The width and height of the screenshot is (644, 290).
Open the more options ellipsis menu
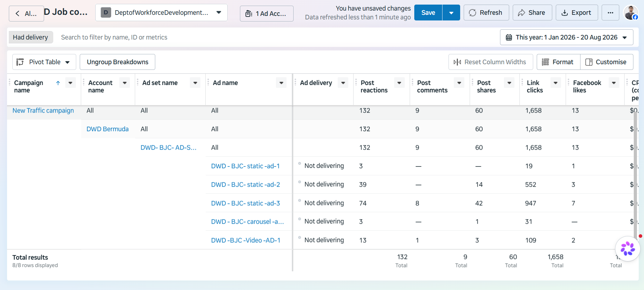click(610, 13)
